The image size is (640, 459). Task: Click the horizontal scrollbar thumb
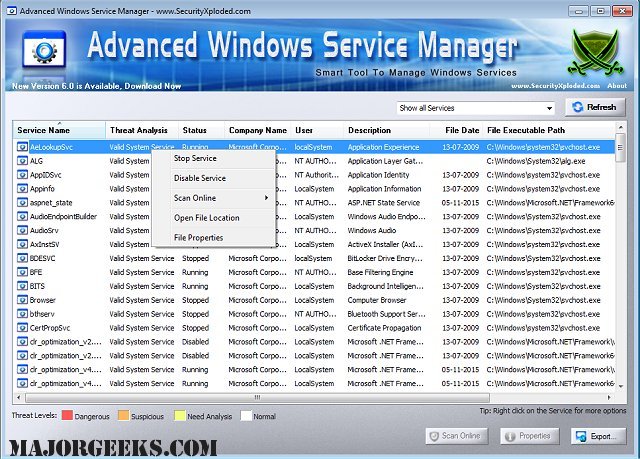click(x=257, y=397)
